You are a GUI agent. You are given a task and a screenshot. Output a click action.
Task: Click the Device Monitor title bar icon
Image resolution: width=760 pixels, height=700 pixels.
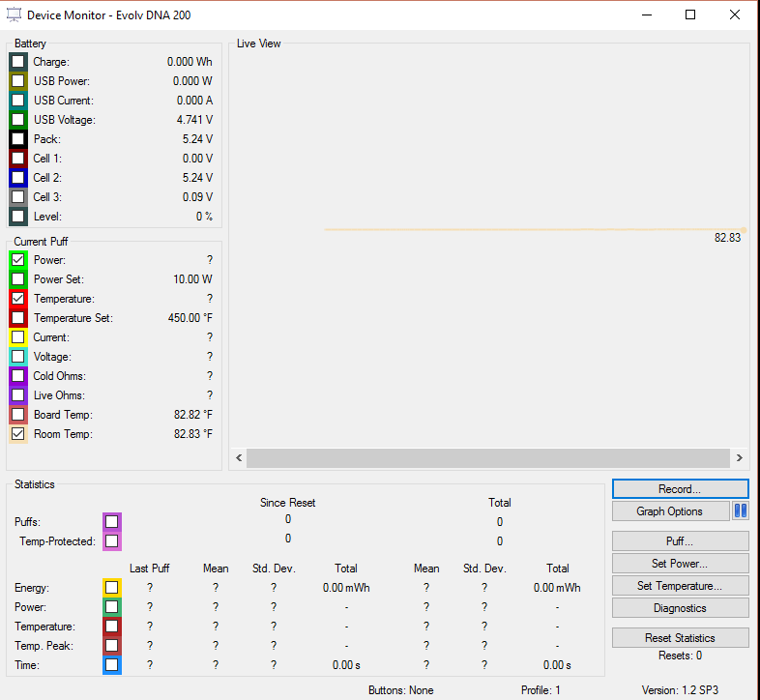pyautogui.click(x=14, y=15)
